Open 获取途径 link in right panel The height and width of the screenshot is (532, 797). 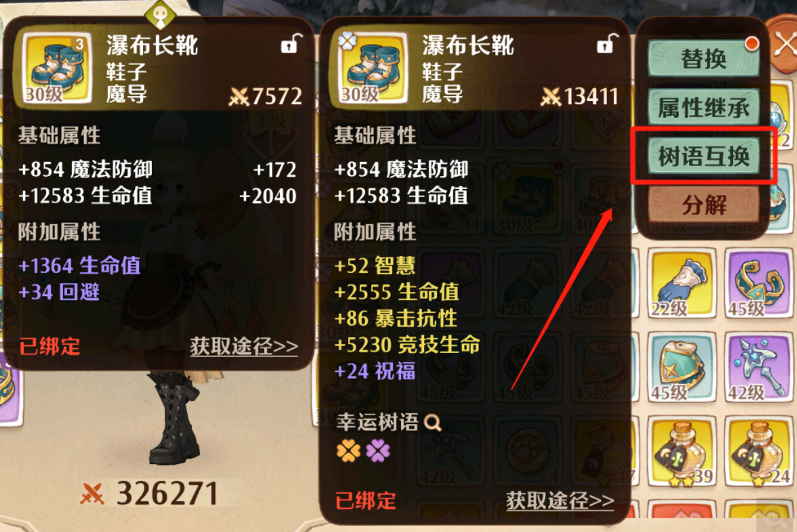(560, 501)
